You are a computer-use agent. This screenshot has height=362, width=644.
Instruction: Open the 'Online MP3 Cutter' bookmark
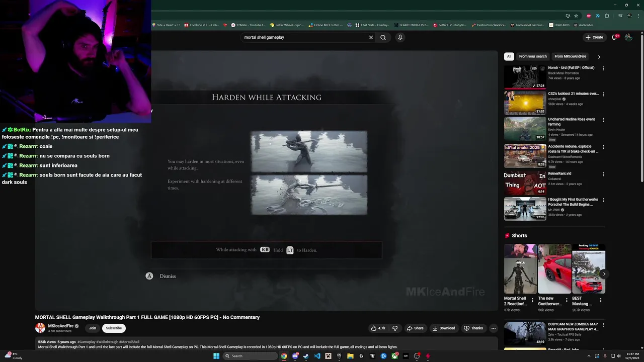coord(327,25)
